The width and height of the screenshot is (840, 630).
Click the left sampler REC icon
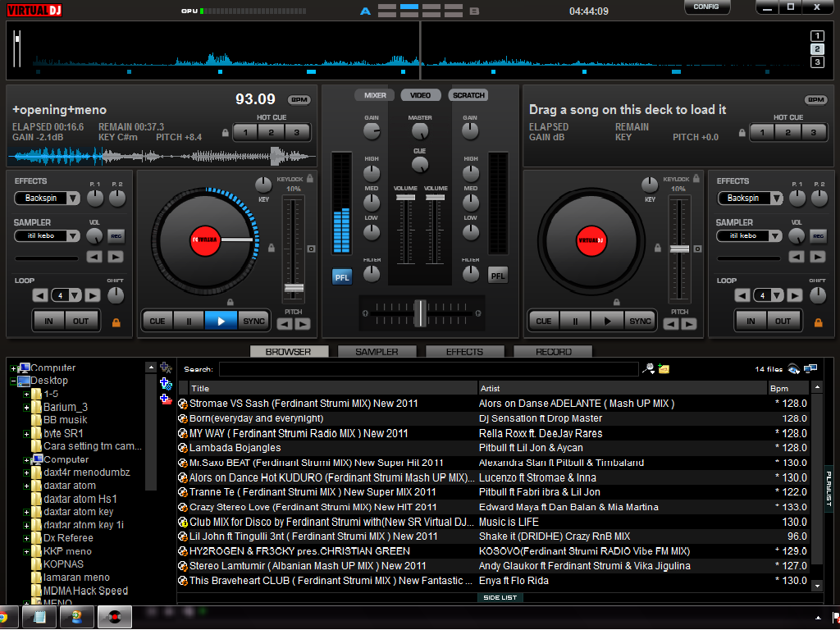116,235
